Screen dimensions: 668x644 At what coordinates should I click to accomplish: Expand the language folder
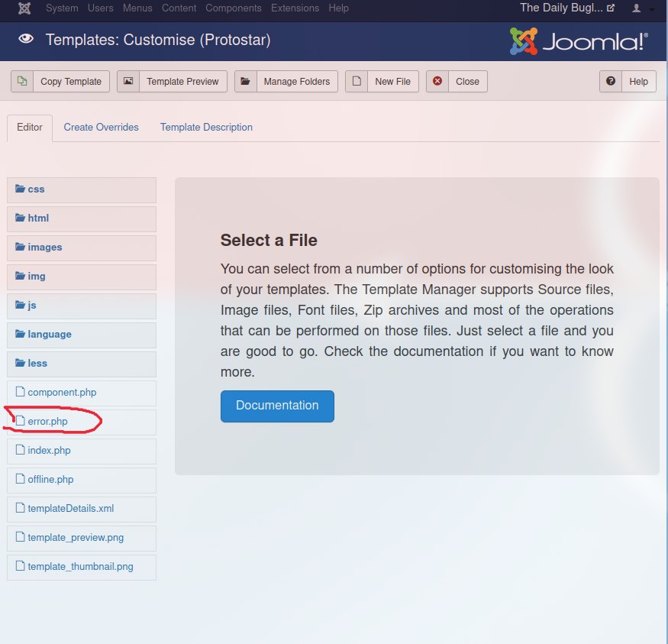(82, 335)
